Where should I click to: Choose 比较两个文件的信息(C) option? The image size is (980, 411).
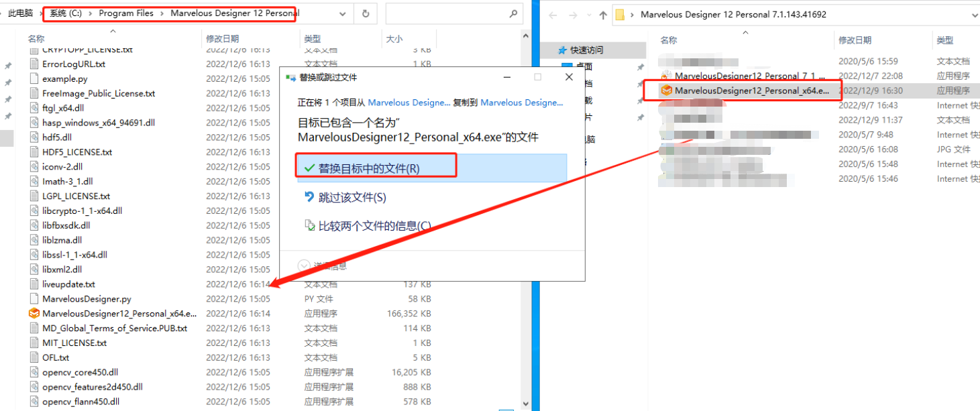click(374, 226)
